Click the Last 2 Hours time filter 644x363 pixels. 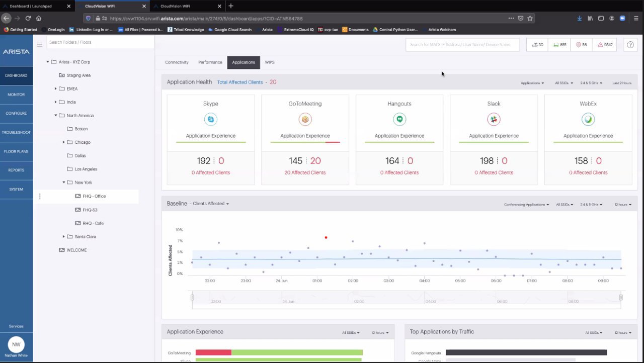(x=622, y=83)
